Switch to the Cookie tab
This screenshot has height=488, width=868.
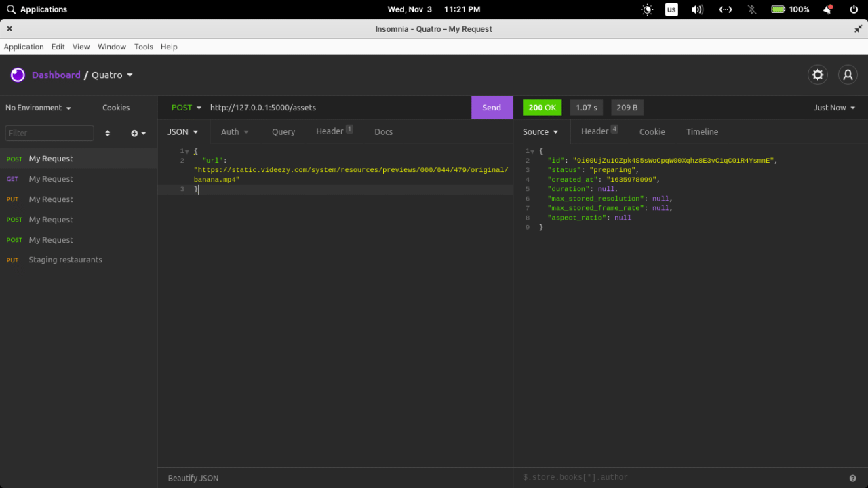(652, 132)
